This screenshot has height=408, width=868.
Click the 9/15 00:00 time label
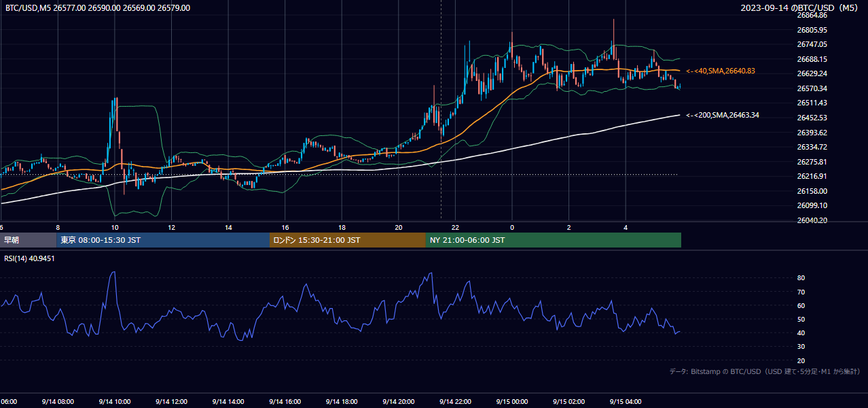click(x=512, y=401)
